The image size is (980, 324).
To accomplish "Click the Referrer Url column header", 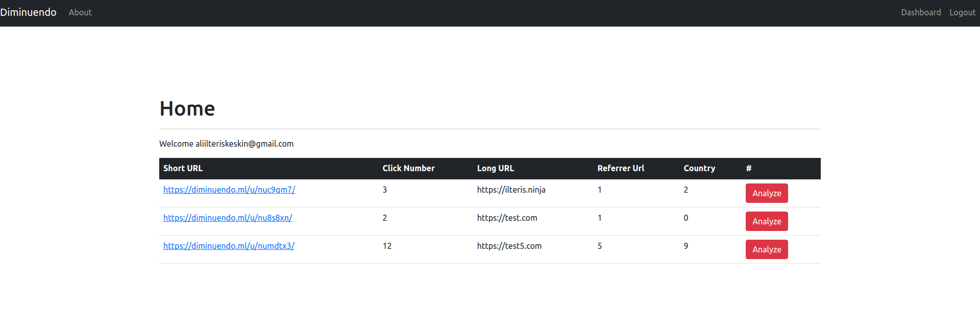I will 621,168.
